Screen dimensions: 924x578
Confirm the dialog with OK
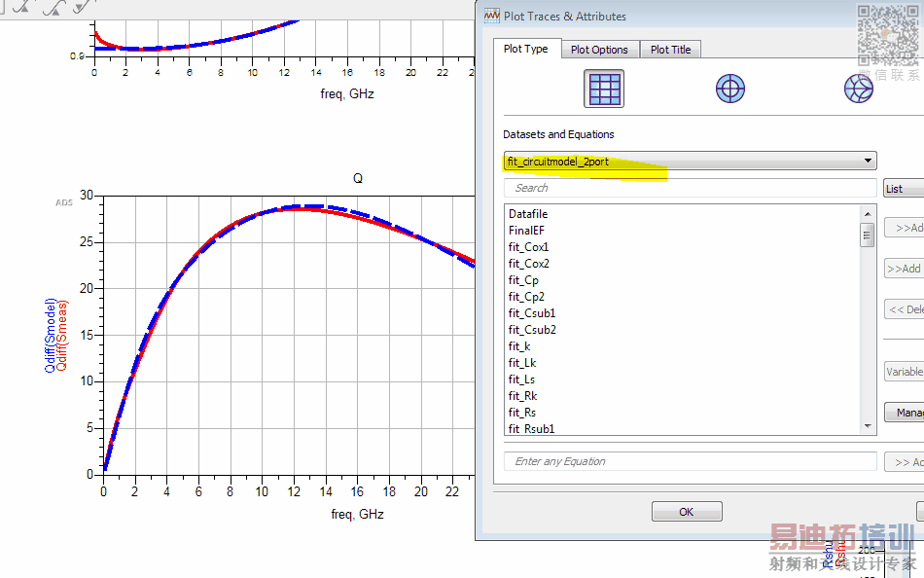click(687, 512)
